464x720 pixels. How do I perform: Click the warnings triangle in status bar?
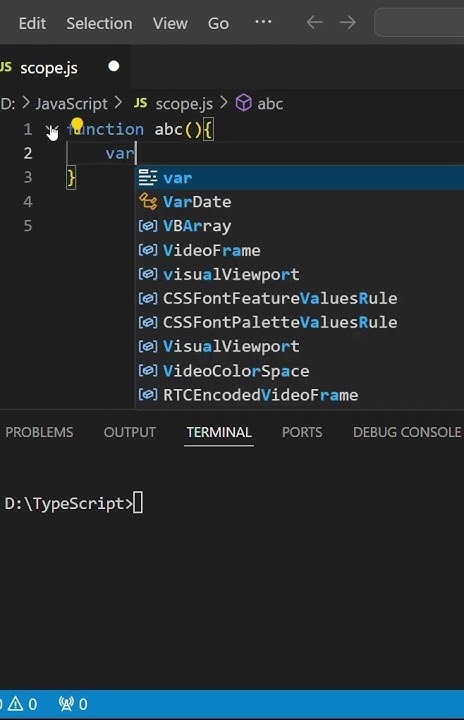(15, 703)
